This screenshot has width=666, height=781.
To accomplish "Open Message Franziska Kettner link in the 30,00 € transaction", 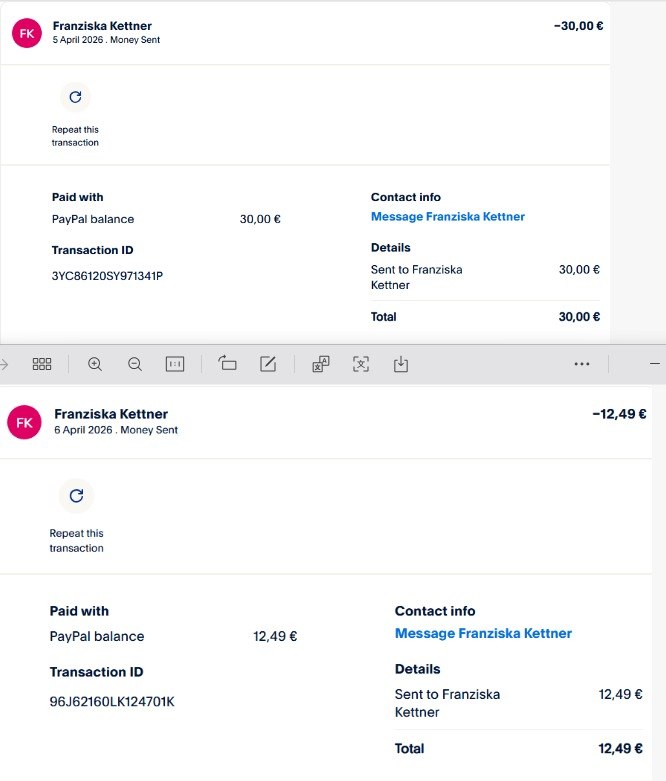I will coord(447,217).
